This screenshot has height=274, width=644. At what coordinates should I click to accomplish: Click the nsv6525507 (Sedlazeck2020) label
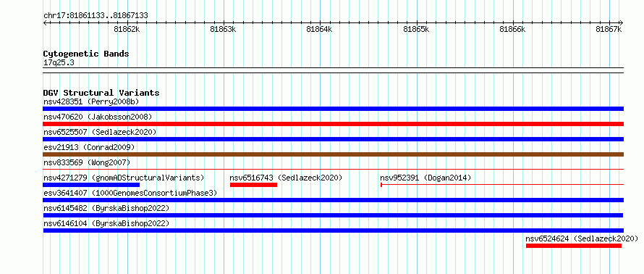pos(100,132)
